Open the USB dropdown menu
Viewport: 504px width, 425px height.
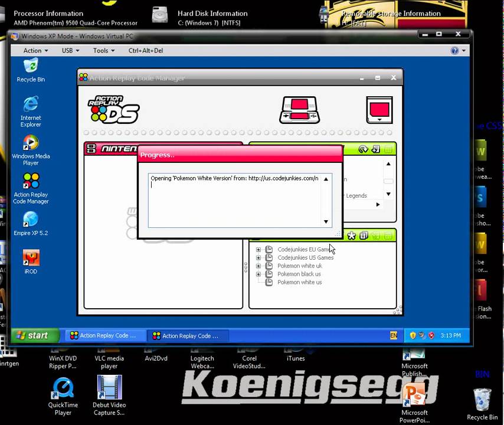(x=70, y=51)
